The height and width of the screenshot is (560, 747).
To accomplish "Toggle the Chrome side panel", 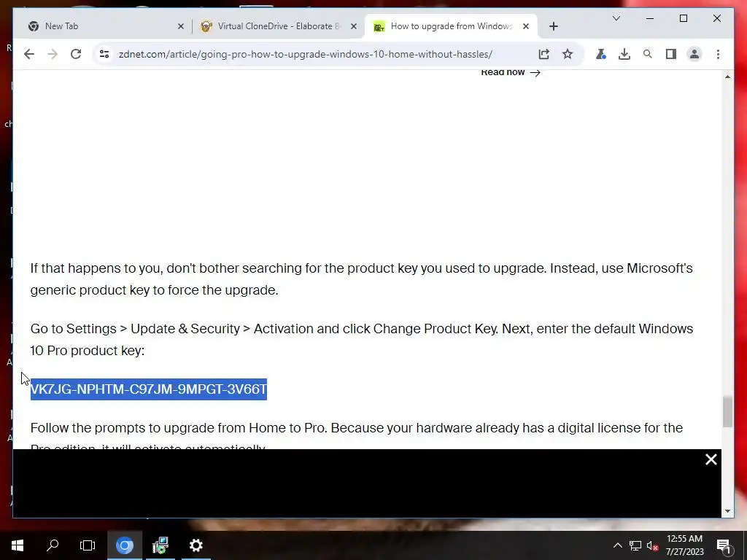I will [x=671, y=54].
